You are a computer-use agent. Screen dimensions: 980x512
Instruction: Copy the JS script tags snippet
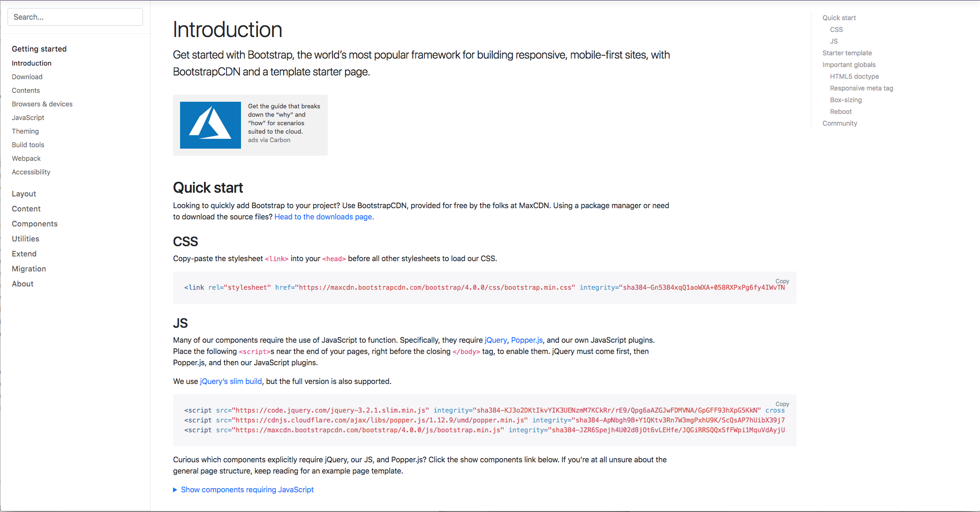(782, 404)
